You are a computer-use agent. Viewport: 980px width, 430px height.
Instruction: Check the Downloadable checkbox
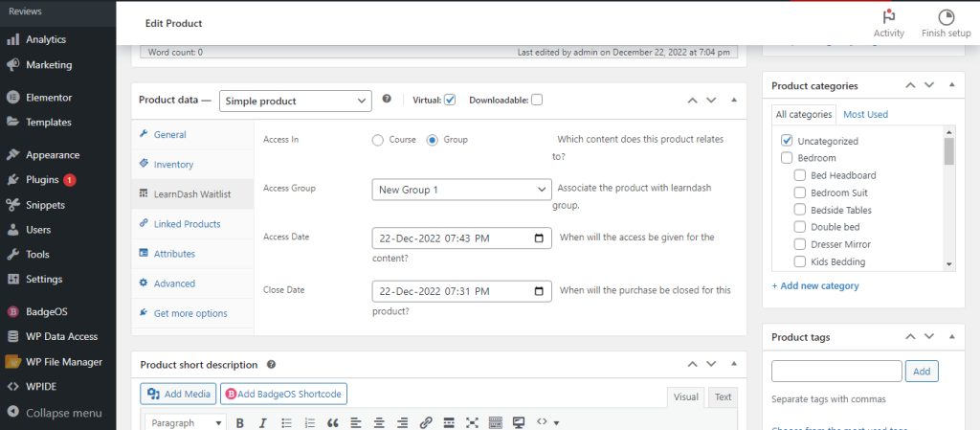(537, 100)
